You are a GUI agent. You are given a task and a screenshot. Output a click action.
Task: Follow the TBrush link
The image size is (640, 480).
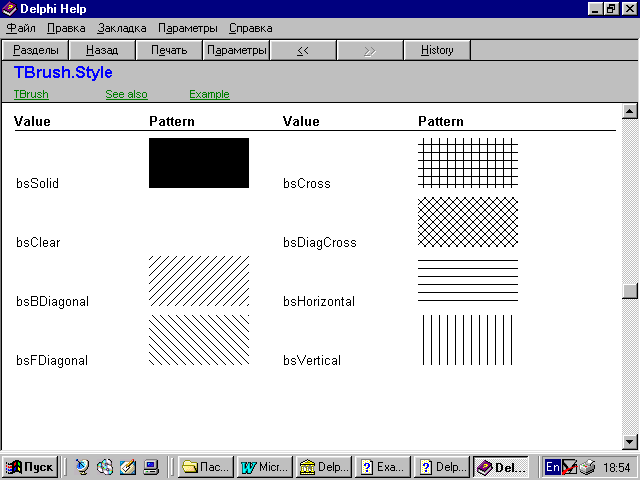coord(31,94)
